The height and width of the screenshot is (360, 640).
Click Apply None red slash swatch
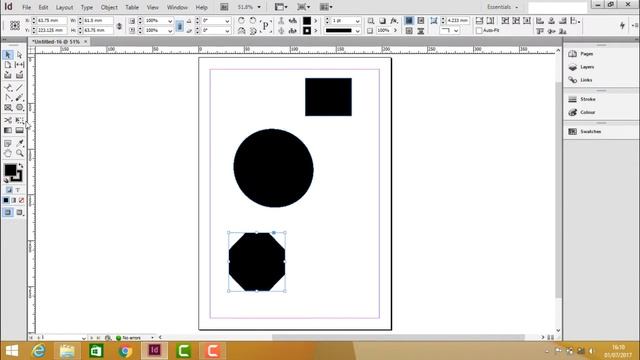coord(21,200)
